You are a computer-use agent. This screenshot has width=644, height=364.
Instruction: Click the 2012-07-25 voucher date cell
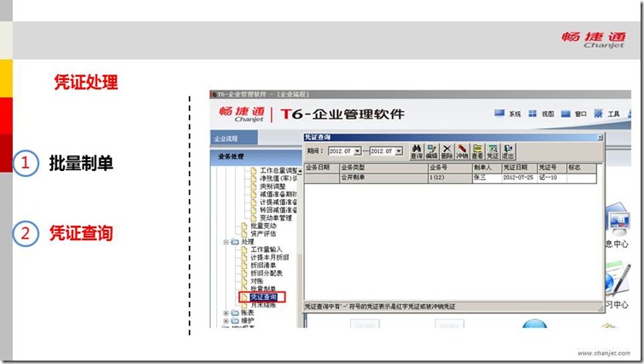click(x=520, y=178)
